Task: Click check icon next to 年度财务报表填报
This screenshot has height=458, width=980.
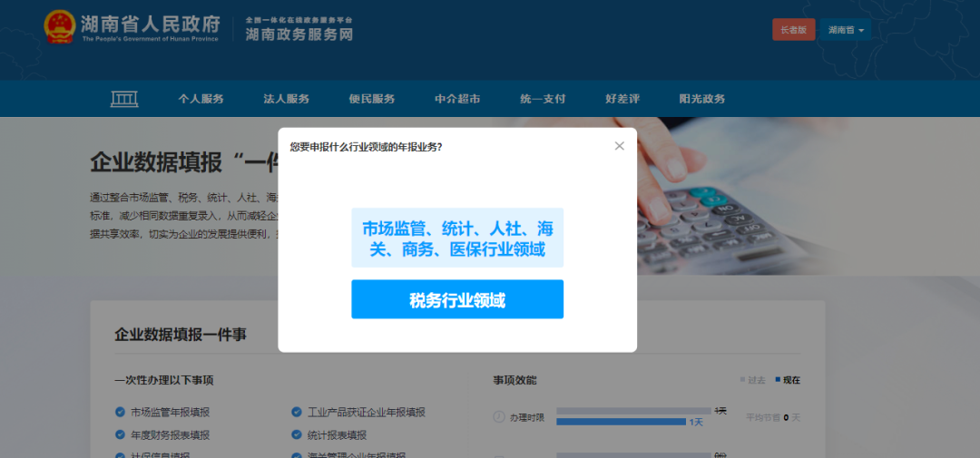Action: 120,434
